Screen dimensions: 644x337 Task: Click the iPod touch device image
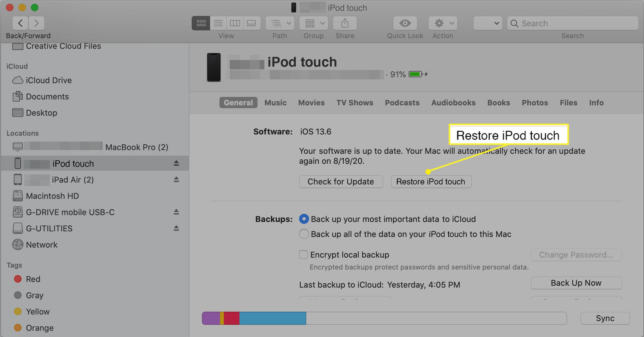click(214, 67)
